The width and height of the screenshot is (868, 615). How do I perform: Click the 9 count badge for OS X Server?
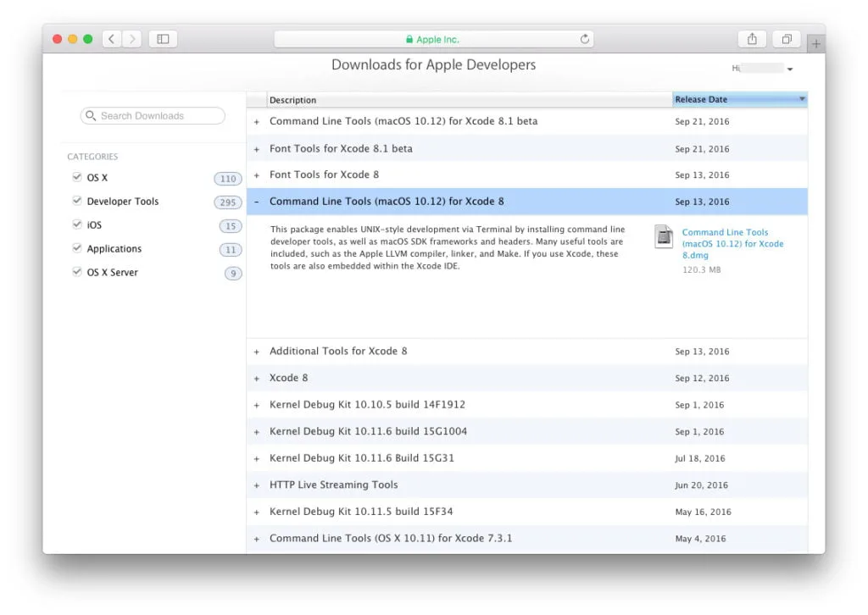click(233, 274)
